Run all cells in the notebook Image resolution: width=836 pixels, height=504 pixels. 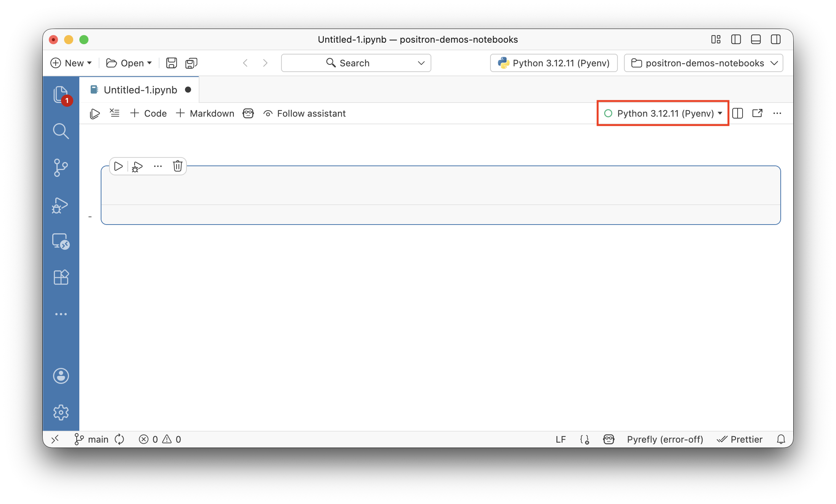tap(95, 113)
